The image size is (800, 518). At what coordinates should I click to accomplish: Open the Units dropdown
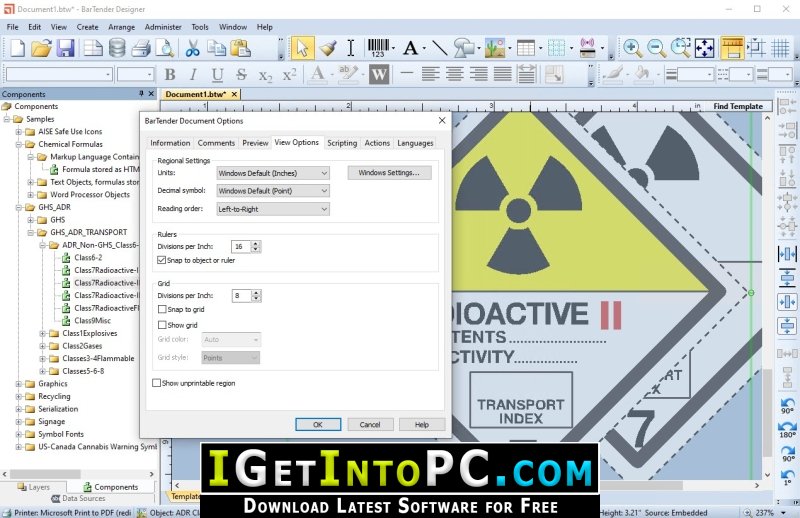[x=273, y=173]
